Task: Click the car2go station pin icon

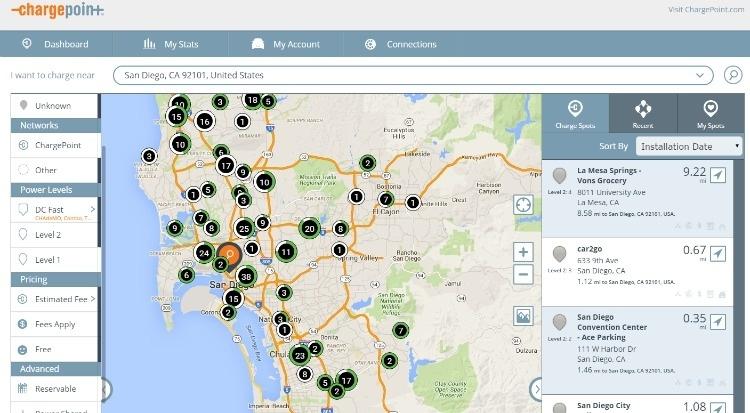Action: pyautogui.click(x=559, y=254)
